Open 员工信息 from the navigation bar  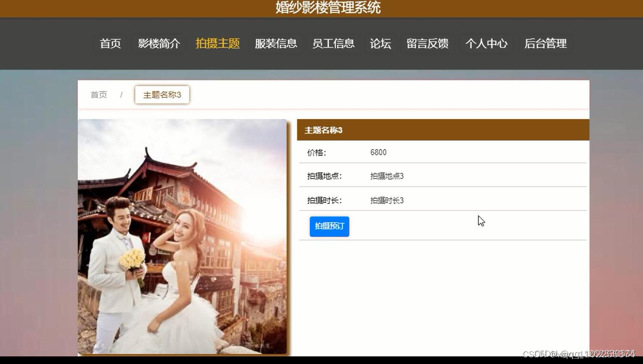[333, 43]
